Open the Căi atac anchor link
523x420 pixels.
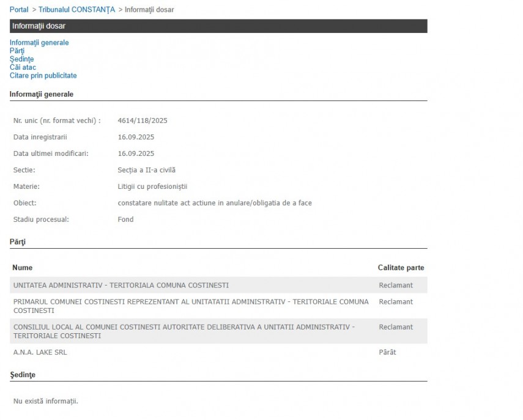[23, 67]
